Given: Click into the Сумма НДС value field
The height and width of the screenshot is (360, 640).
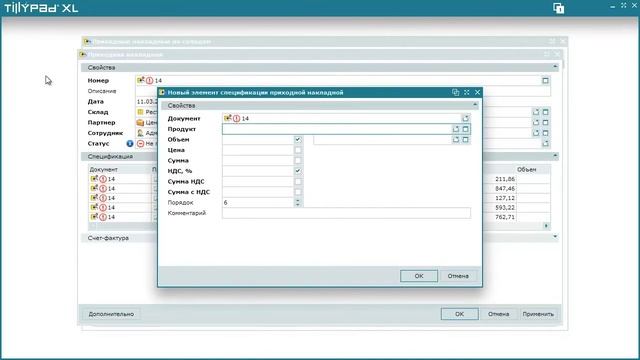Looking at the screenshot, I should (258, 182).
